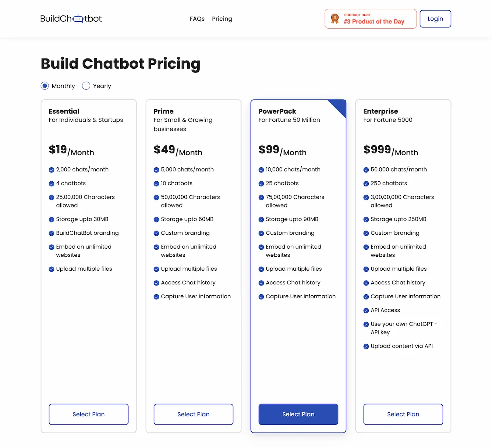Image resolution: width=492 pixels, height=448 pixels.
Task: Open the FAQs page
Action: [x=197, y=18]
